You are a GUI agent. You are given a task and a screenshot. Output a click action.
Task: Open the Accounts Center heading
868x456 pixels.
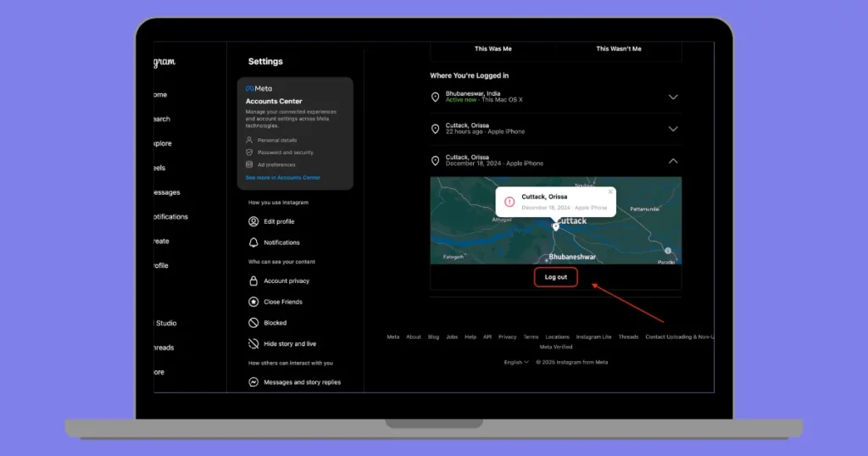tap(274, 101)
